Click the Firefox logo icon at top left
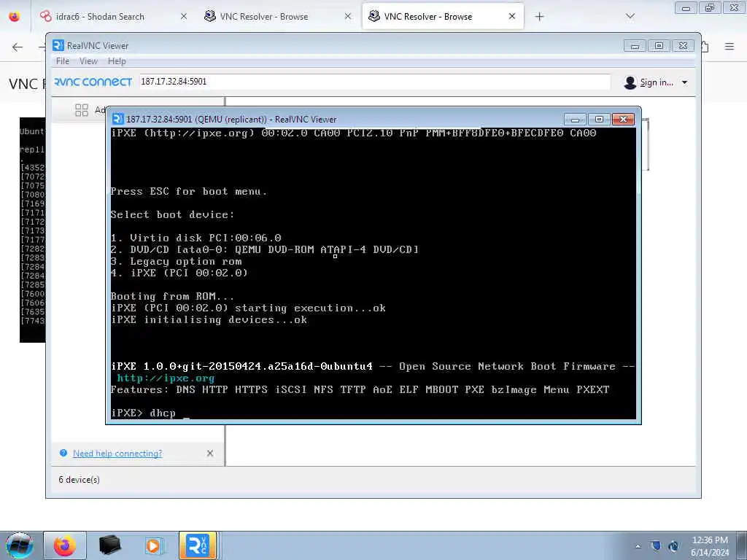This screenshot has height=560, width=747. [x=15, y=17]
